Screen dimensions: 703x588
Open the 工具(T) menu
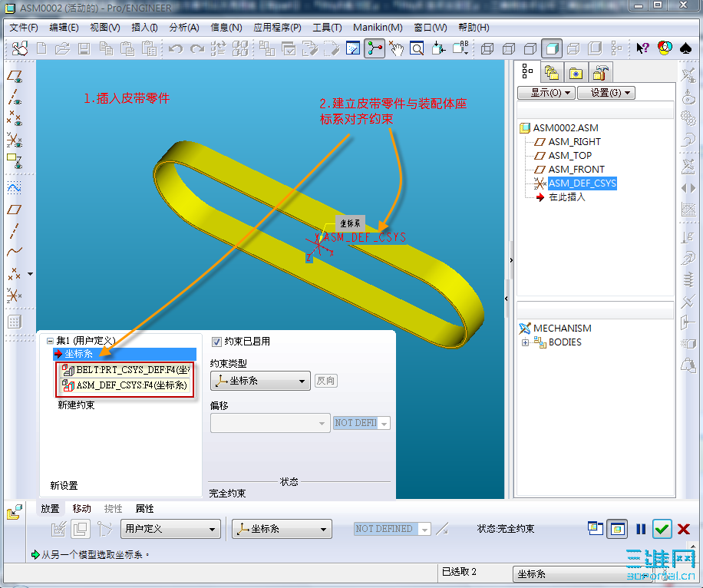[x=327, y=28]
